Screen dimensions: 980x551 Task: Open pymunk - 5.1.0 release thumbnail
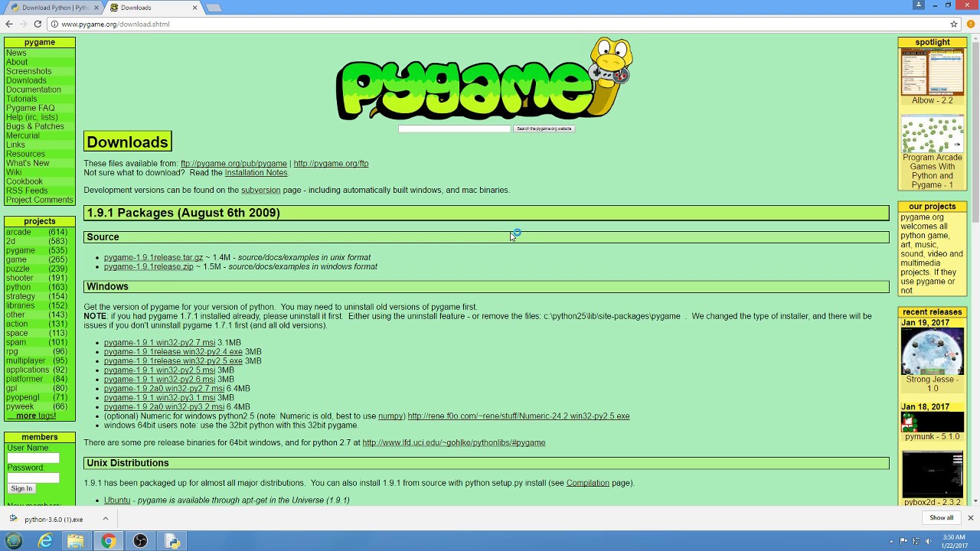coord(932,422)
